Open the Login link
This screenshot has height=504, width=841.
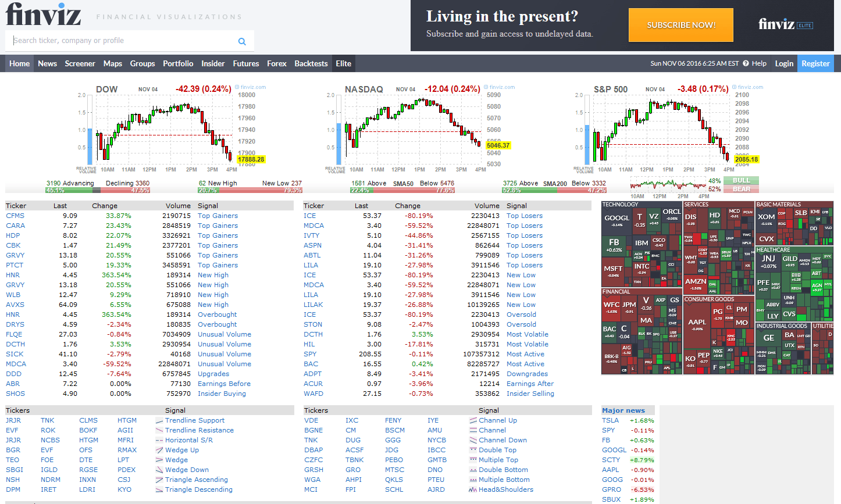tap(783, 63)
